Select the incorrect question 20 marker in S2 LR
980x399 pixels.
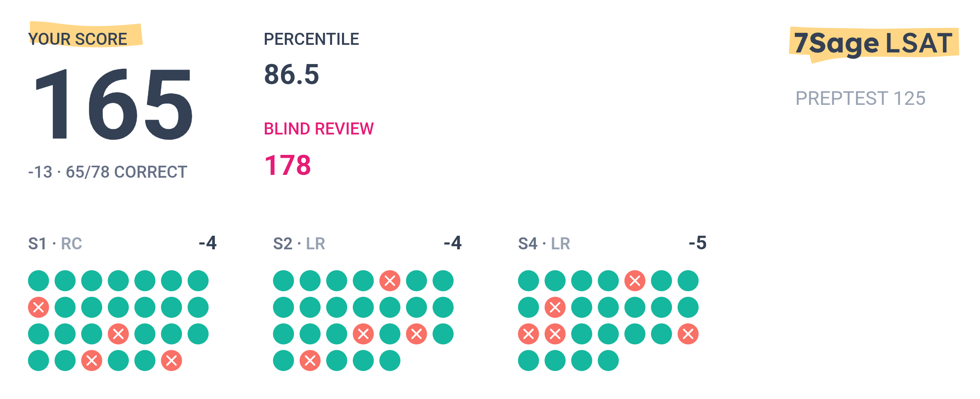pyautogui.click(x=416, y=334)
